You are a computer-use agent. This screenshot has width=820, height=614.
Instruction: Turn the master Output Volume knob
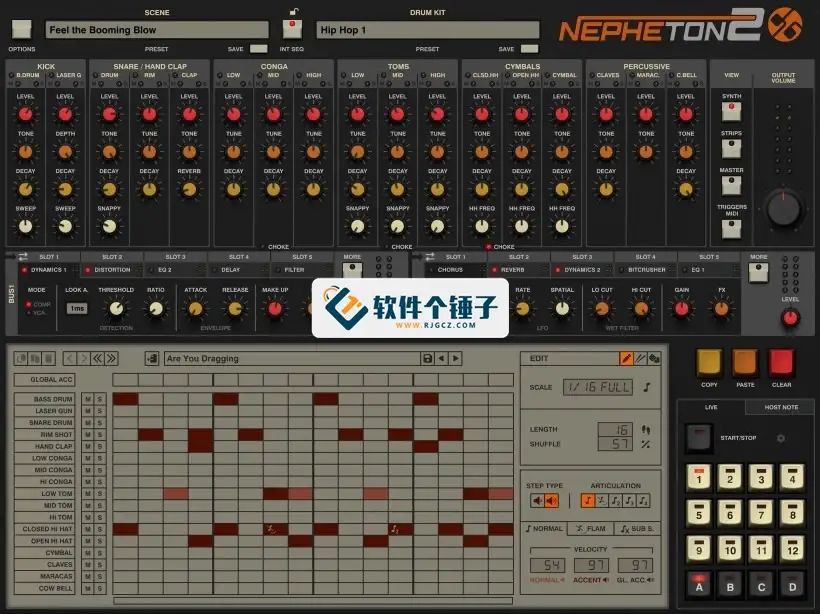tap(783, 208)
